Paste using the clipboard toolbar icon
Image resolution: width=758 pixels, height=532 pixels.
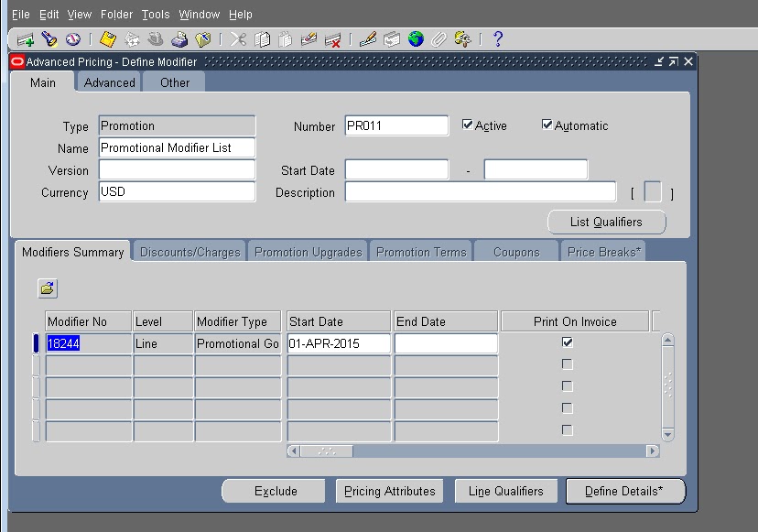(x=286, y=39)
